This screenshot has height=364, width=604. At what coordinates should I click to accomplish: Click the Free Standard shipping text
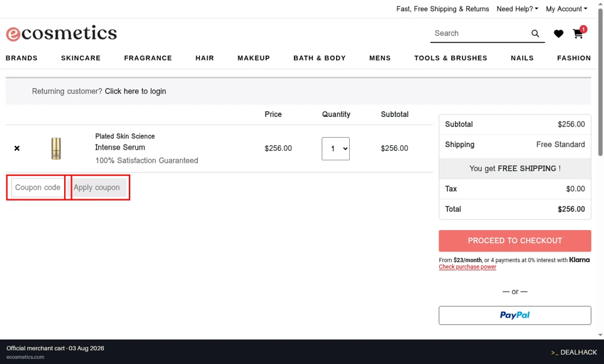[561, 145]
